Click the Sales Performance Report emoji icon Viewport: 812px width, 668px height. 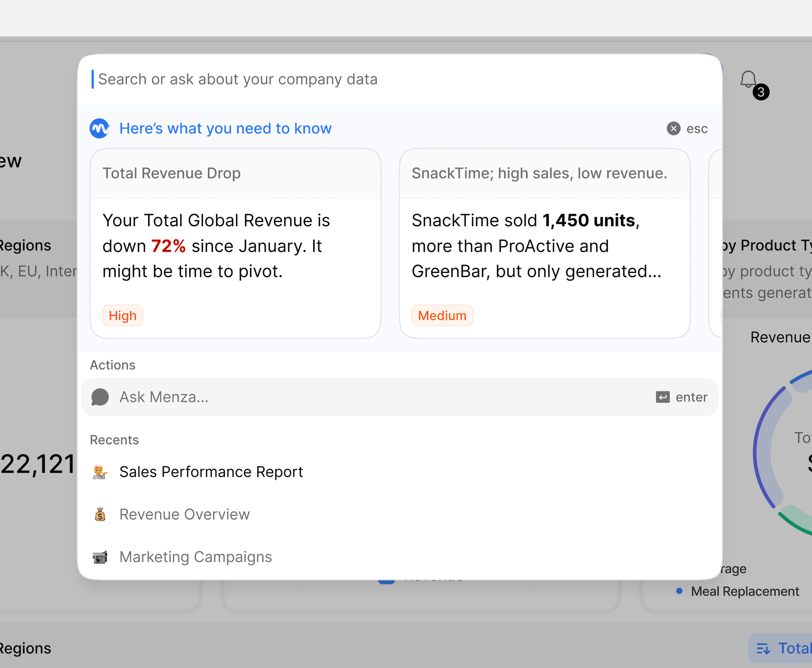click(x=100, y=472)
